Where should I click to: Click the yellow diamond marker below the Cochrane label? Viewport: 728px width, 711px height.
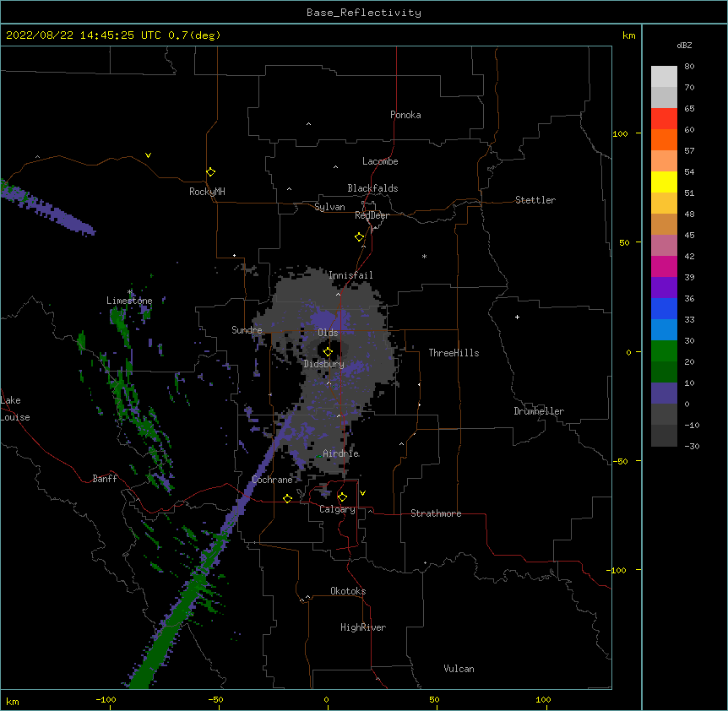pos(287,498)
